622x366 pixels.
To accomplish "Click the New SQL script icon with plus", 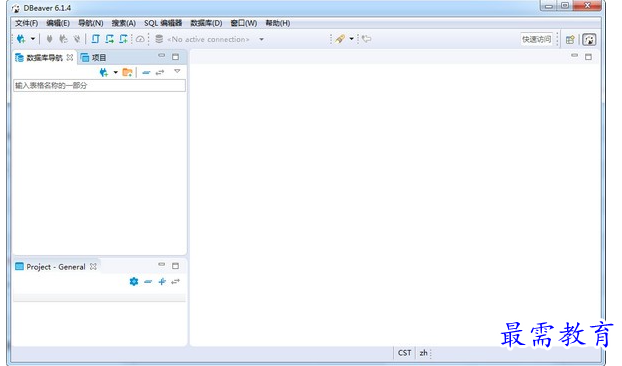I will [124, 39].
